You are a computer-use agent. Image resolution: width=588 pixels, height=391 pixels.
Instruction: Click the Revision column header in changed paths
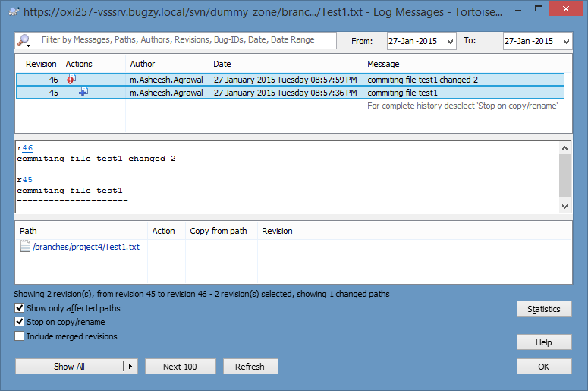pos(280,231)
